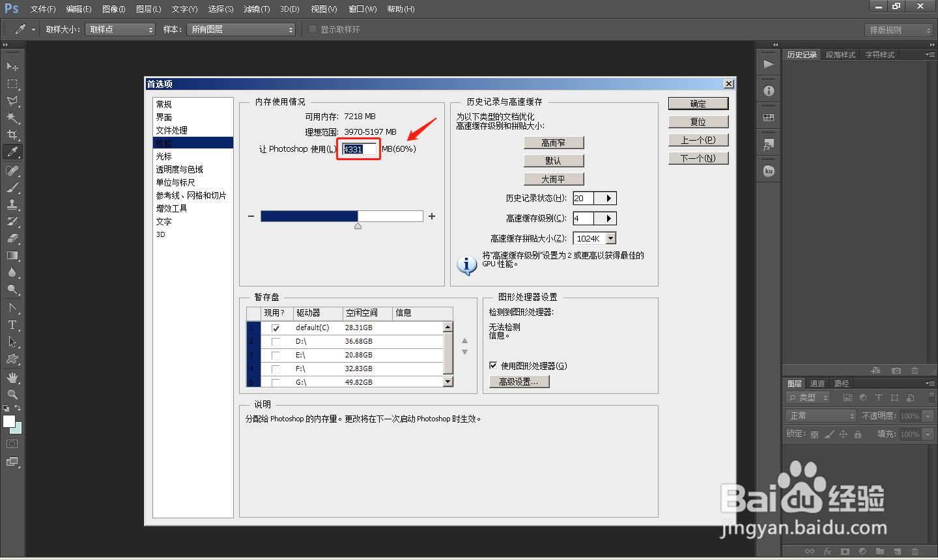Lock all with padlock icon
Viewport: 938px width, 560px height.
(858, 434)
